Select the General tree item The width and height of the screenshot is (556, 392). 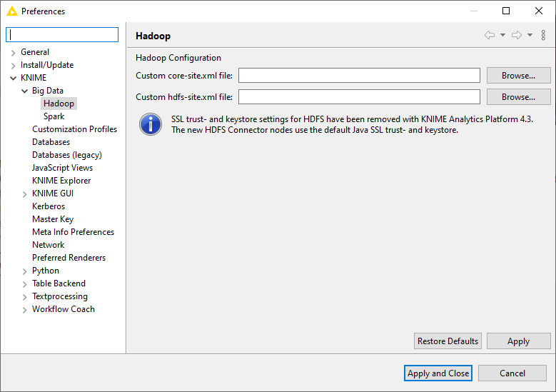coord(35,52)
